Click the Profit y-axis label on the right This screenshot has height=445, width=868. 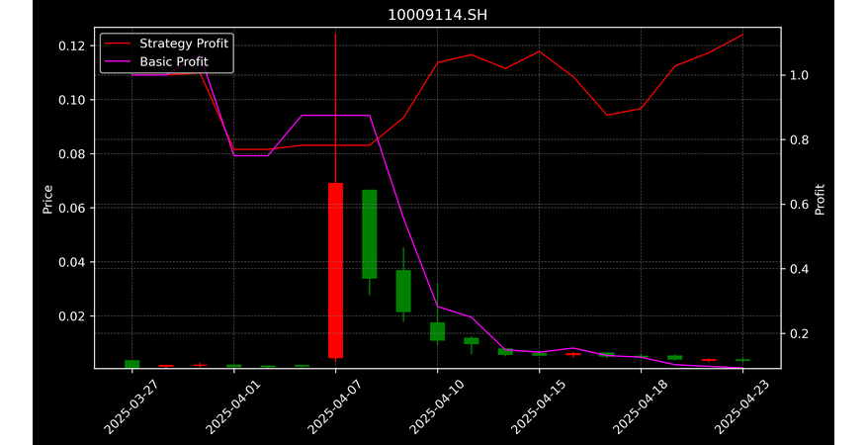(x=820, y=199)
